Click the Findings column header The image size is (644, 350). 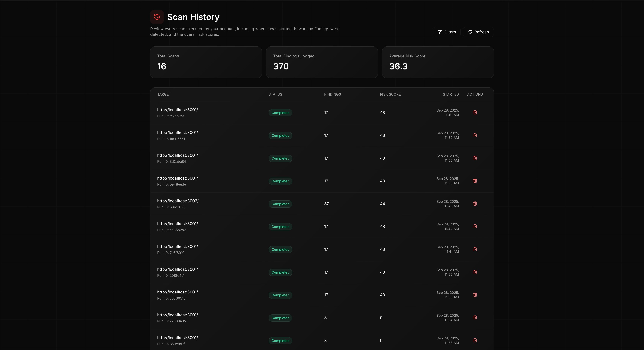pos(332,94)
